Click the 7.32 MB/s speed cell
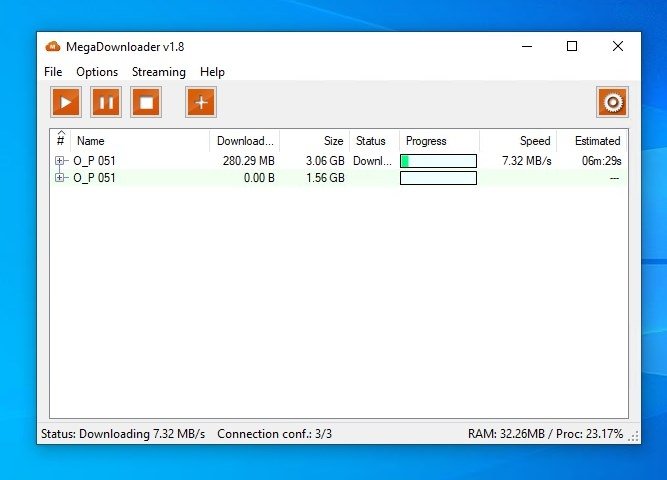The height and width of the screenshot is (480, 667). (527, 161)
